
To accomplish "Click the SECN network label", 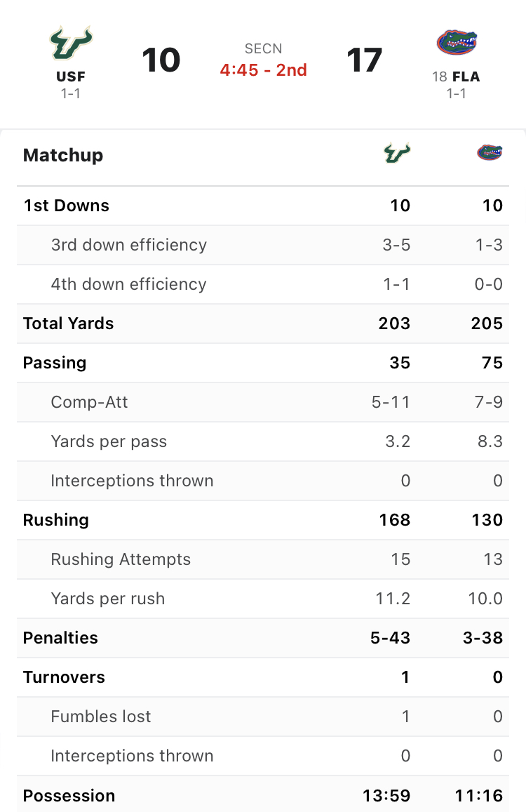I will point(264,48).
